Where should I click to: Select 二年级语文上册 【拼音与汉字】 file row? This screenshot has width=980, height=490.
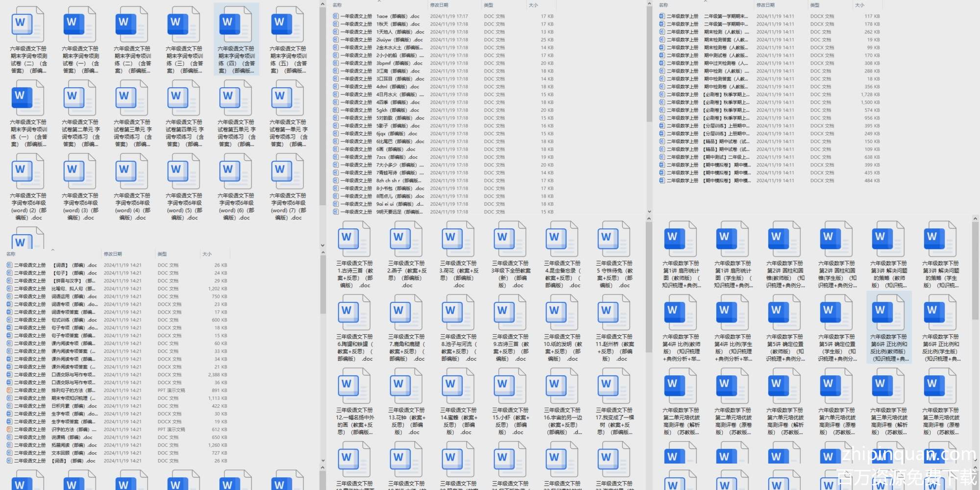click(x=117, y=281)
